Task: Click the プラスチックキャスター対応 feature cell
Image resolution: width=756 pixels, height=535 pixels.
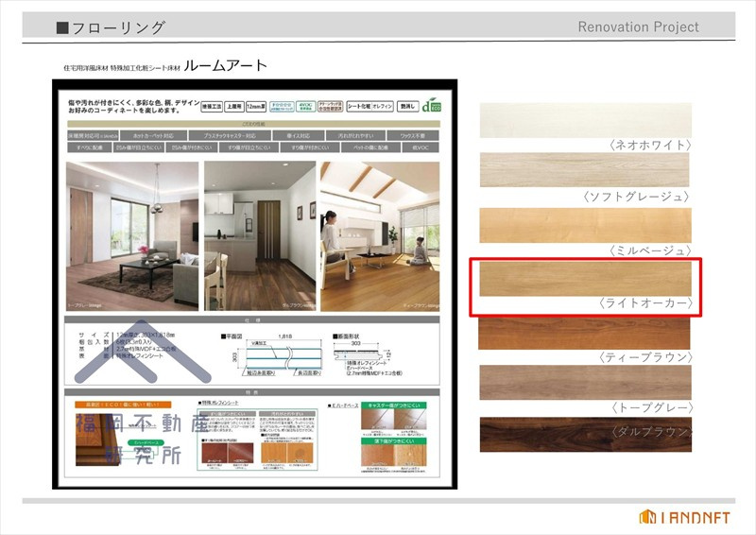Action: pos(230,136)
